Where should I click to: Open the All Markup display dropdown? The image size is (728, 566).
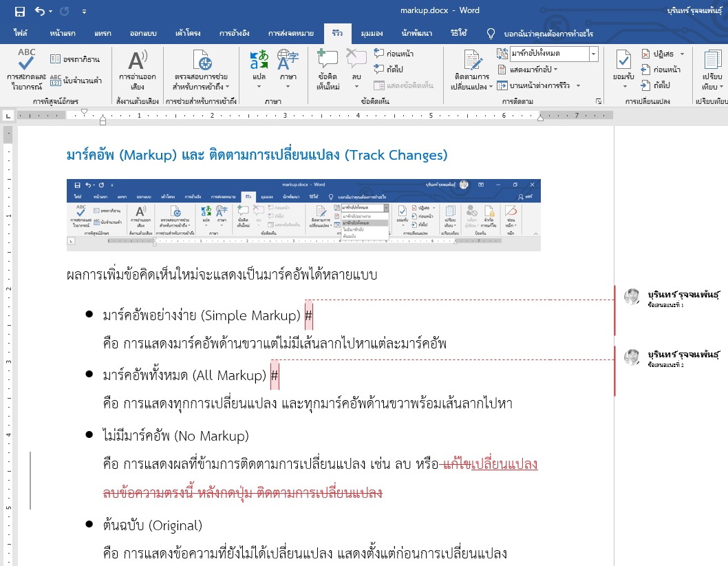pyautogui.click(x=593, y=54)
